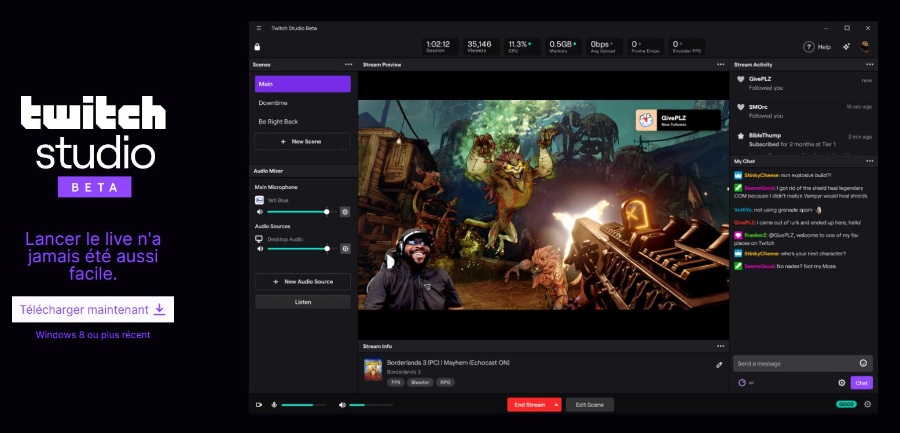Screen dimensions: 900x433
Task: Click the lock icon below the menu
Action: coord(258,46)
